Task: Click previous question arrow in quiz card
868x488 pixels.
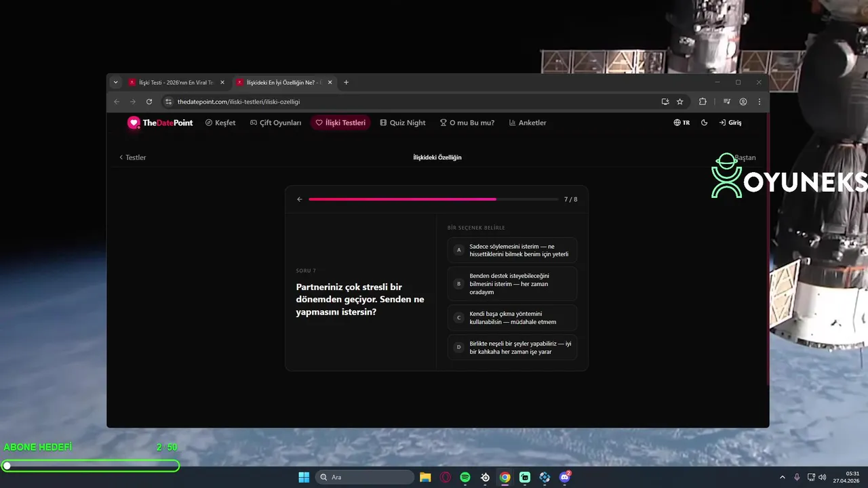Action: click(300, 199)
